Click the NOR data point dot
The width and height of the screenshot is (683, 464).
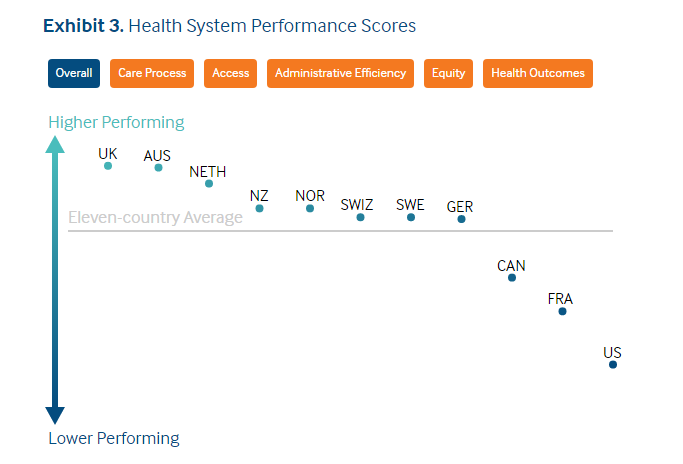pyautogui.click(x=310, y=208)
